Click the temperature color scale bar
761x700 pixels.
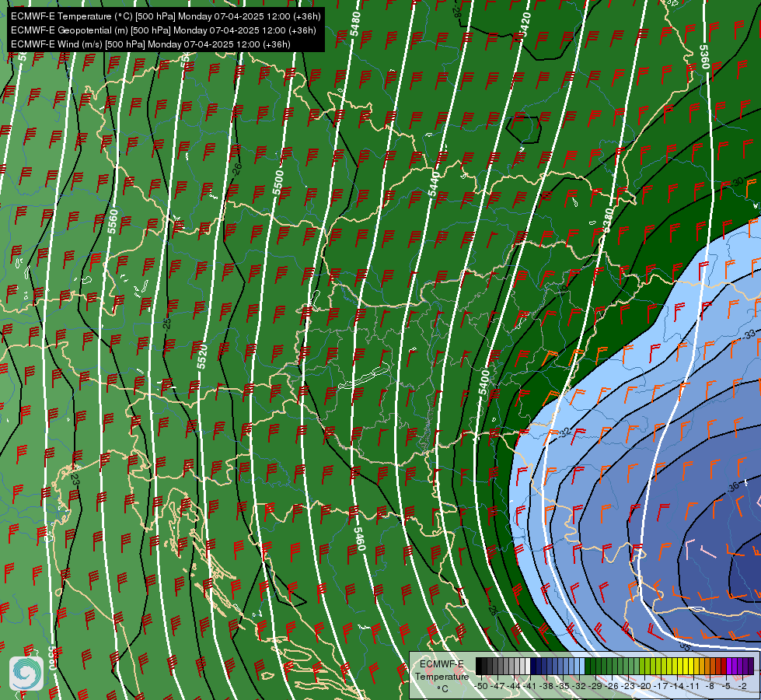tap(614, 666)
